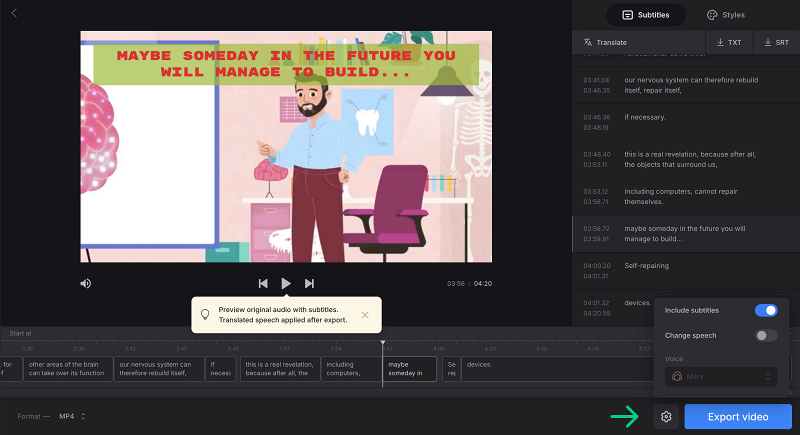Select subtitle 'maybe someday in the future'
The height and width of the screenshot is (435, 800).
pos(686,234)
